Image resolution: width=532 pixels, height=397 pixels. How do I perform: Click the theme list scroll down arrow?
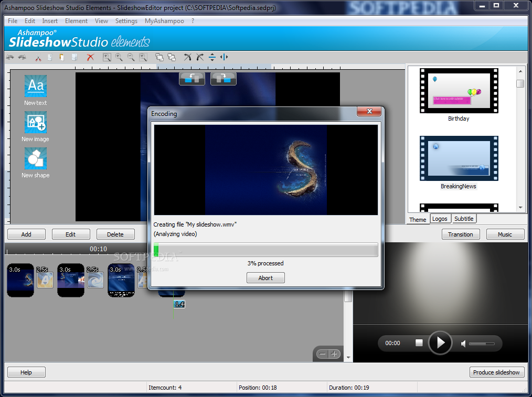520,208
